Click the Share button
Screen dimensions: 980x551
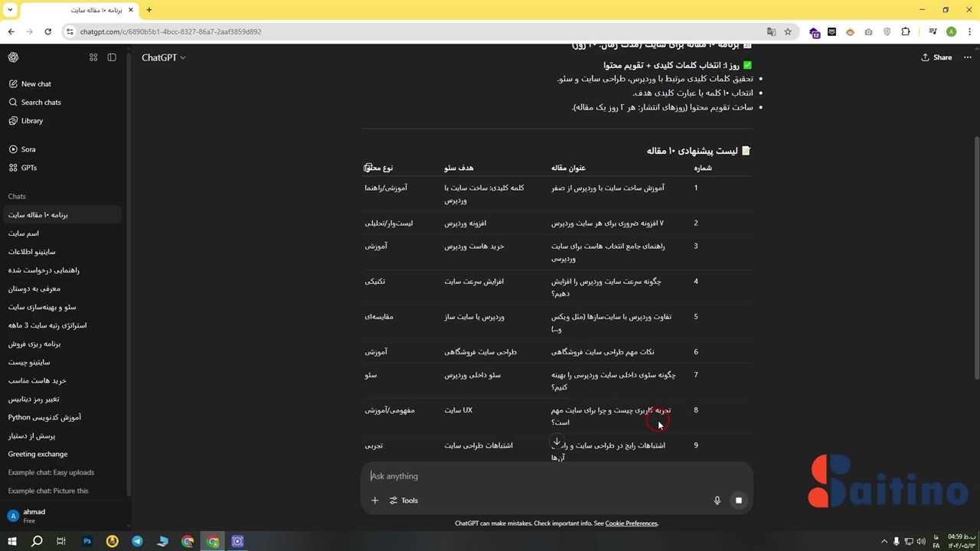(x=936, y=57)
